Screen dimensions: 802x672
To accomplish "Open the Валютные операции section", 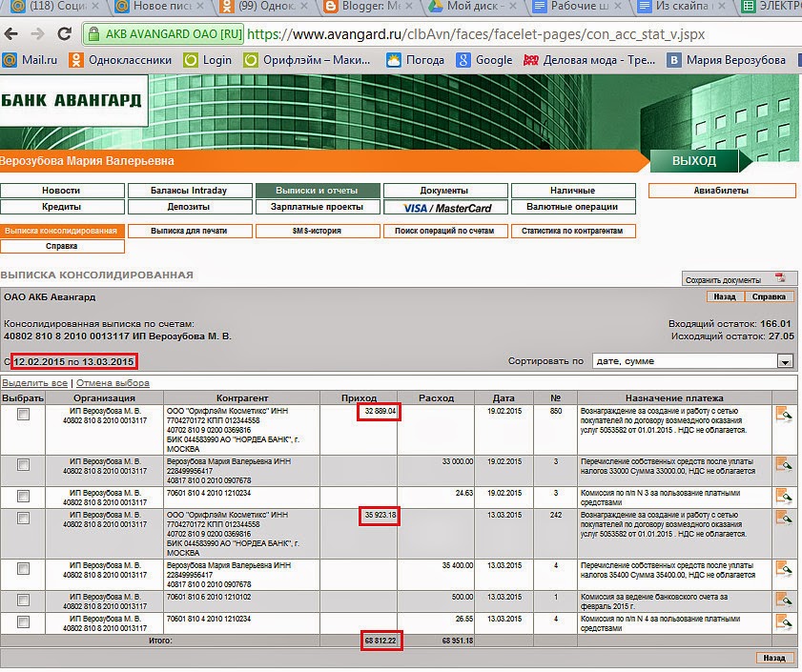I will [573, 207].
